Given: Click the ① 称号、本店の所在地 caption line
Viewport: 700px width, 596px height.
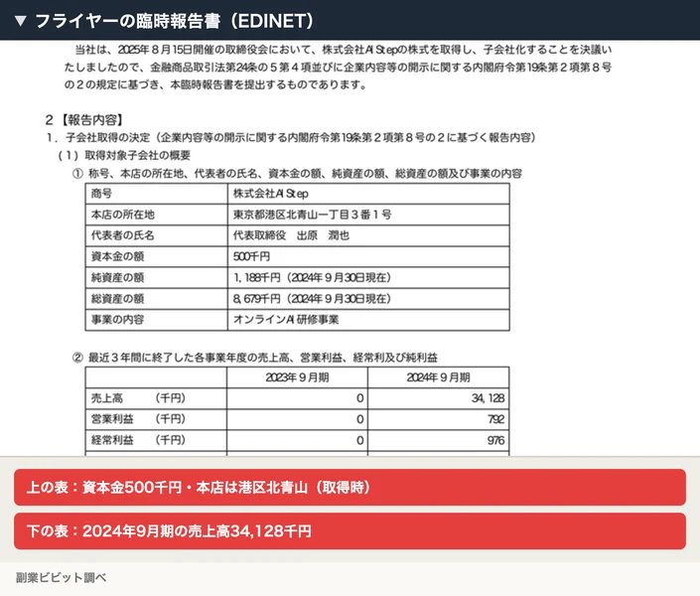Looking at the screenshot, I should pos(297,174).
